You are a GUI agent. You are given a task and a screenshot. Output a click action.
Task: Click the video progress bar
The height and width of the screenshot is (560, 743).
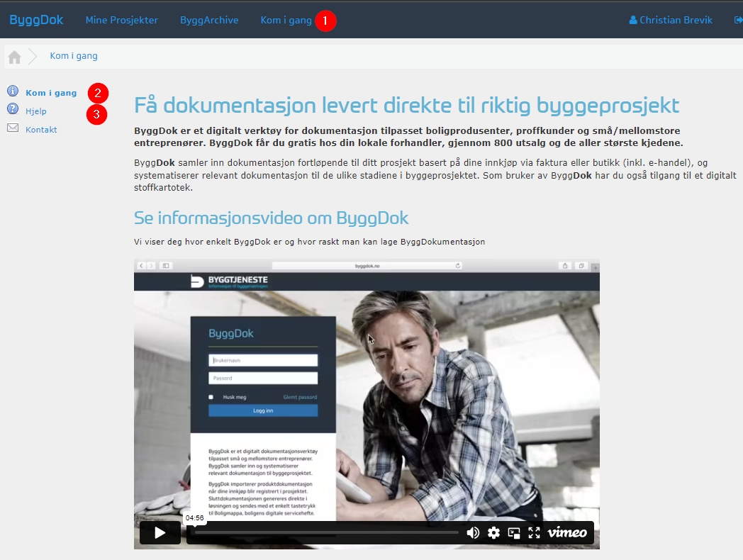click(326, 533)
